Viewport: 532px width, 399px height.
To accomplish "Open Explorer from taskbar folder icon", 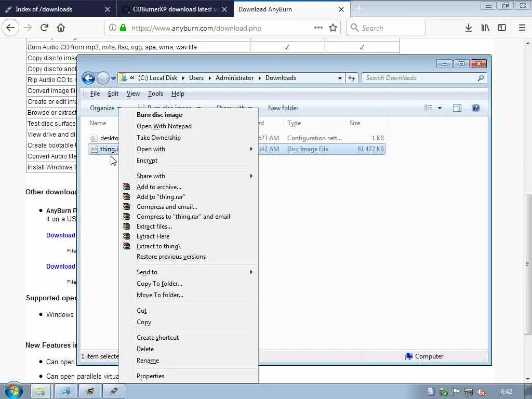I will tap(41, 392).
